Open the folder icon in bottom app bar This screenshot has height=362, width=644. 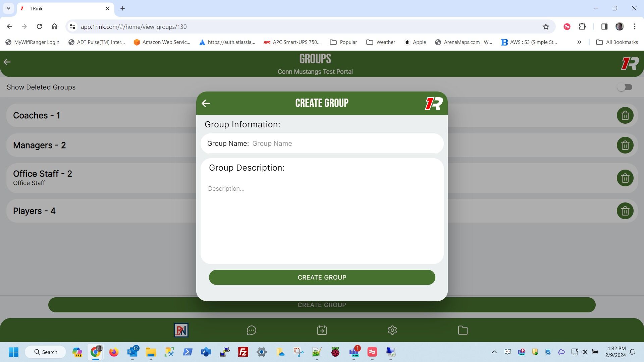click(463, 330)
